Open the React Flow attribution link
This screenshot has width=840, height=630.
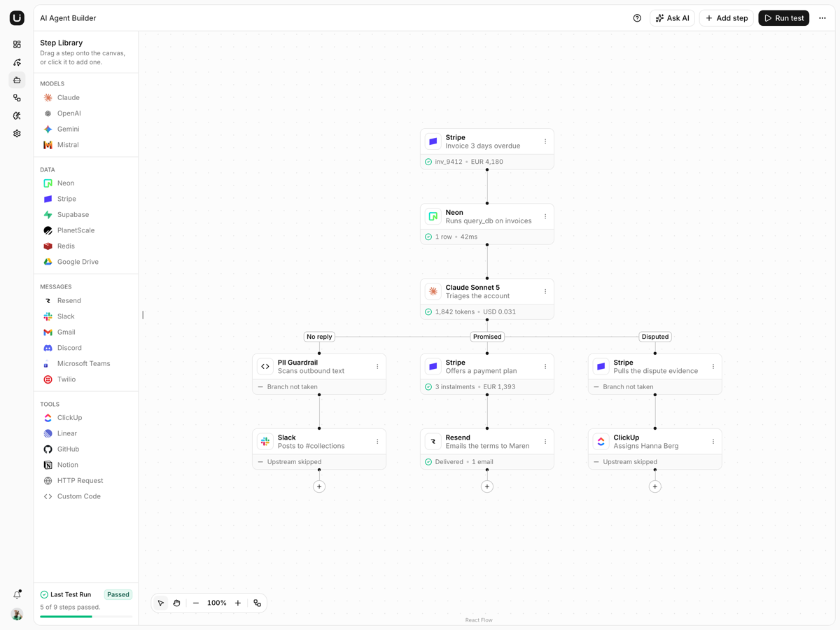(x=479, y=620)
